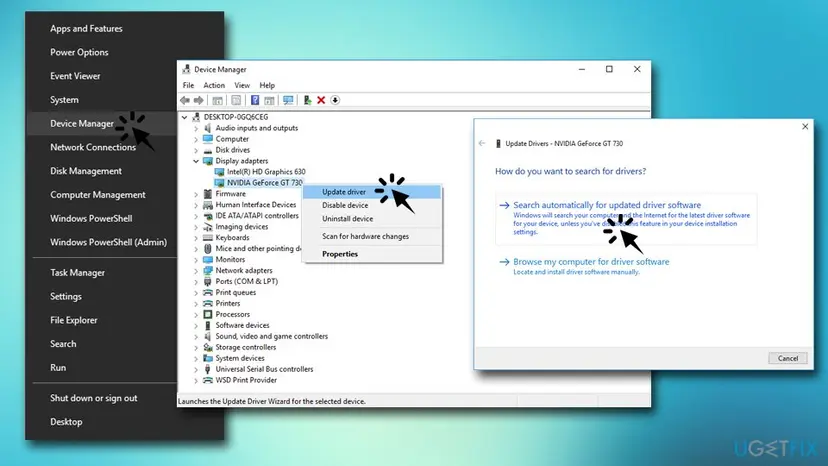
Task: Open the View menu in Device Manager
Action: click(242, 85)
